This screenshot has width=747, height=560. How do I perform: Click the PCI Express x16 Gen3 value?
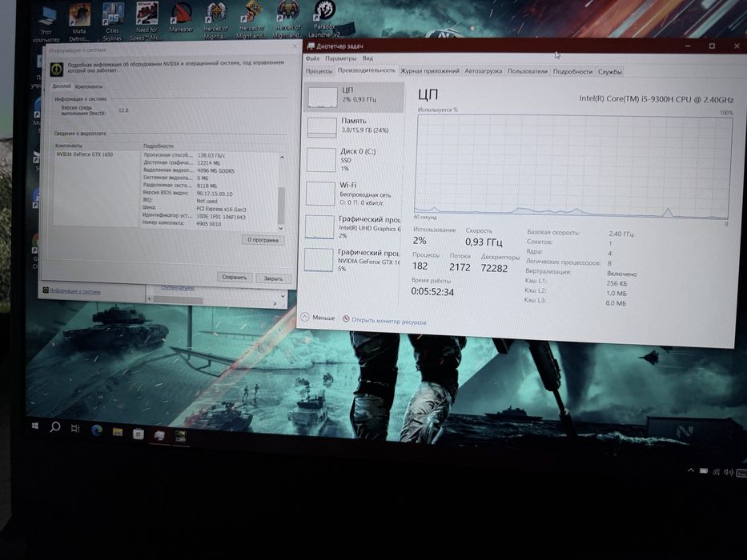pyautogui.click(x=221, y=210)
